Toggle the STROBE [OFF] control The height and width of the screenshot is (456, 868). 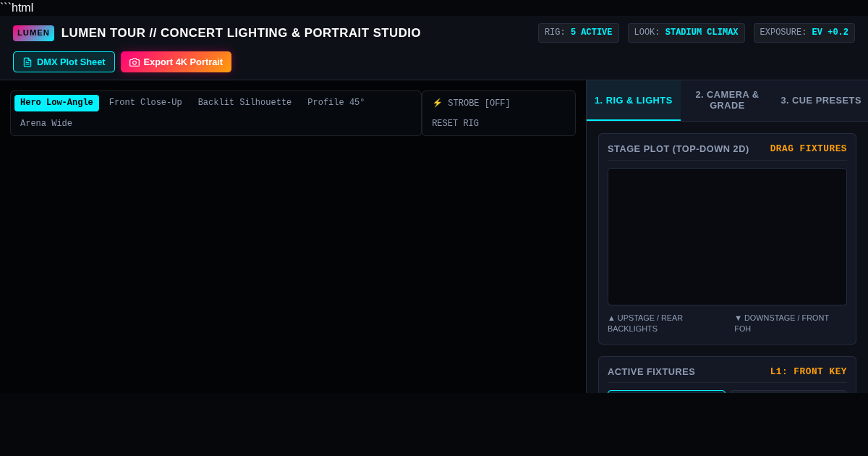[x=471, y=104]
